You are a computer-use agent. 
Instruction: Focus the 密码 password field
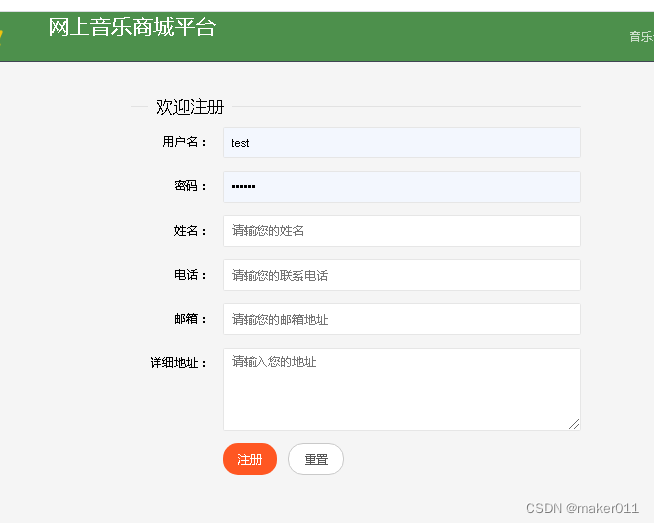[402, 187]
